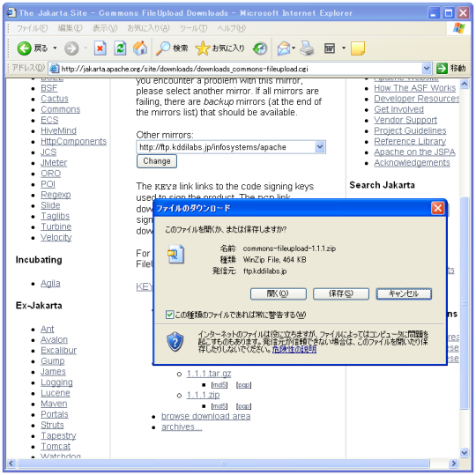
Task: Click the pgp link under 1.1.1.tar.gz
Action: 243,385
